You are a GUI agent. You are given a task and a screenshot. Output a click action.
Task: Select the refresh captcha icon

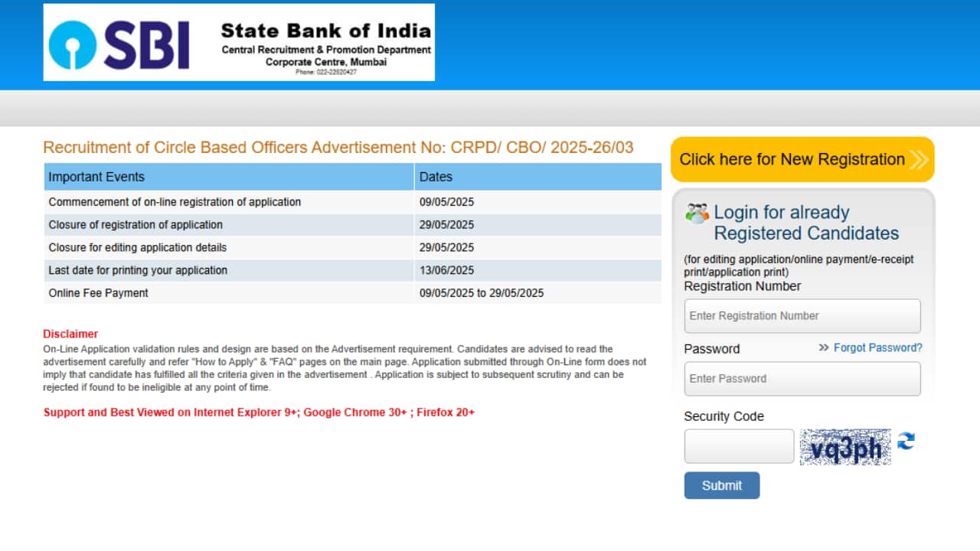(905, 442)
